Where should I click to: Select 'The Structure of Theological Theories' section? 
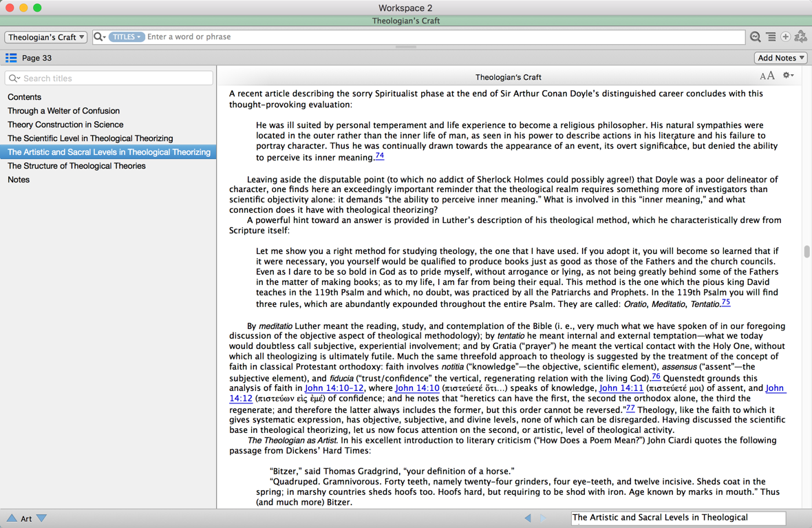(x=76, y=166)
